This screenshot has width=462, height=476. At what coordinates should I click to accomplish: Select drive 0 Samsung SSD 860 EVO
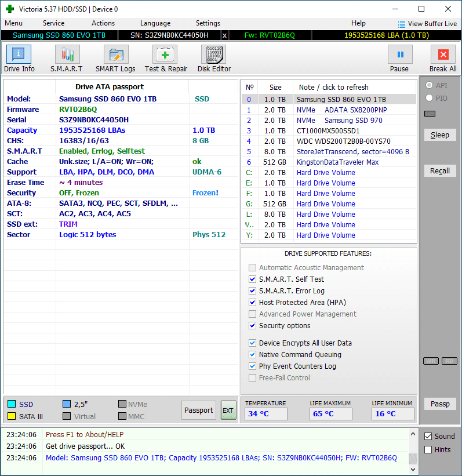329,99
